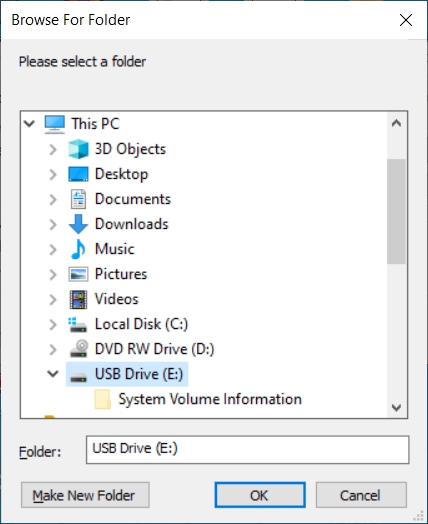Select the This PC tree label
Image resolution: width=428 pixels, height=524 pixels.
click(95, 124)
